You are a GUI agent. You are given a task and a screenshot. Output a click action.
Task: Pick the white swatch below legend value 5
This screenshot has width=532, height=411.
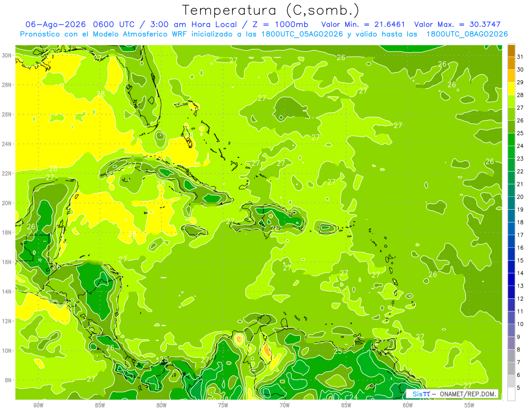coord(511,394)
